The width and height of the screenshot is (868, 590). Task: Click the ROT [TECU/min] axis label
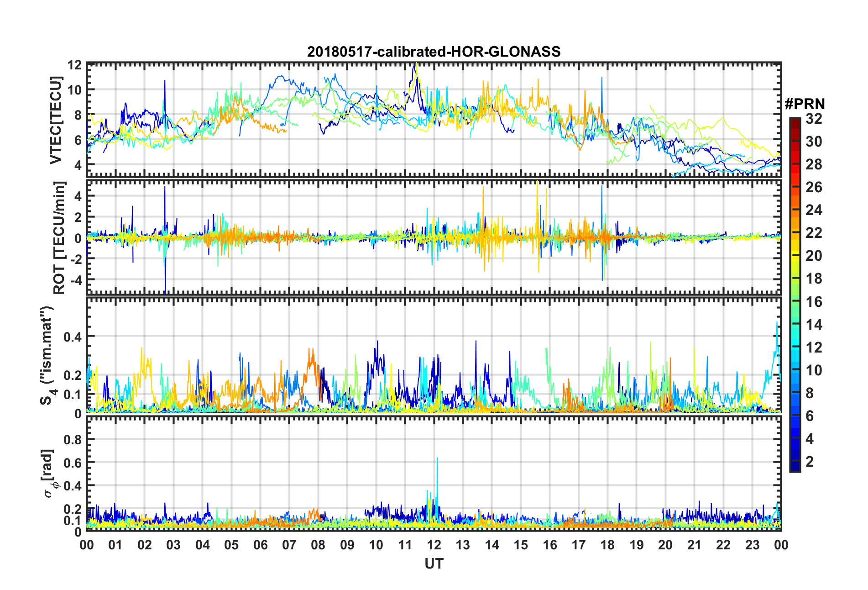coord(59,237)
